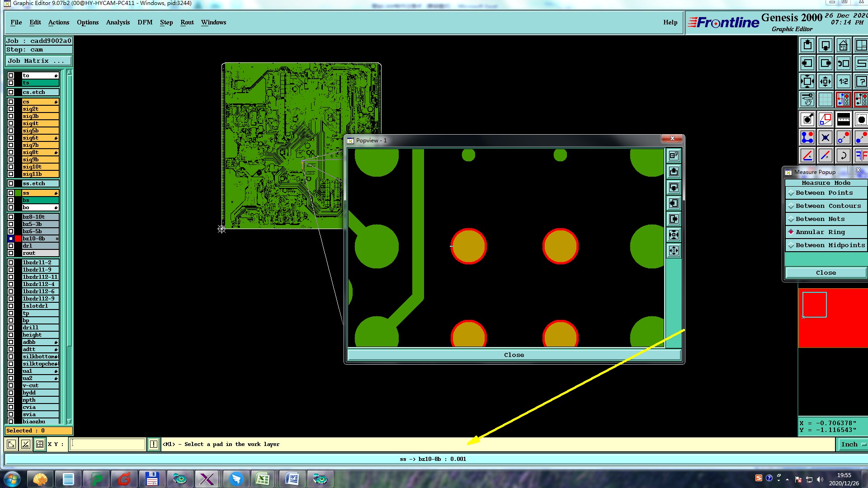Click the exclamation icon beside XY field
The width and height of the screenshot is (868, 488).
point(153,444)
